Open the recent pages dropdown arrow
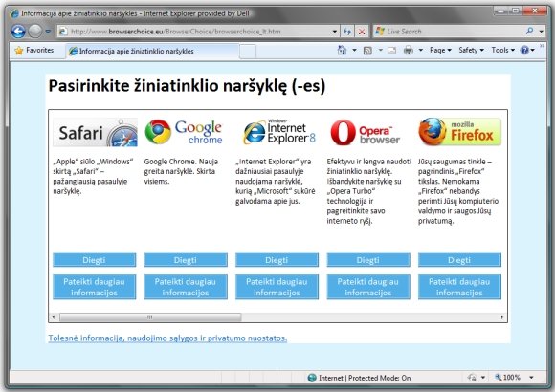555x392 pixels. pyautogui.click(x=48, y=32)
